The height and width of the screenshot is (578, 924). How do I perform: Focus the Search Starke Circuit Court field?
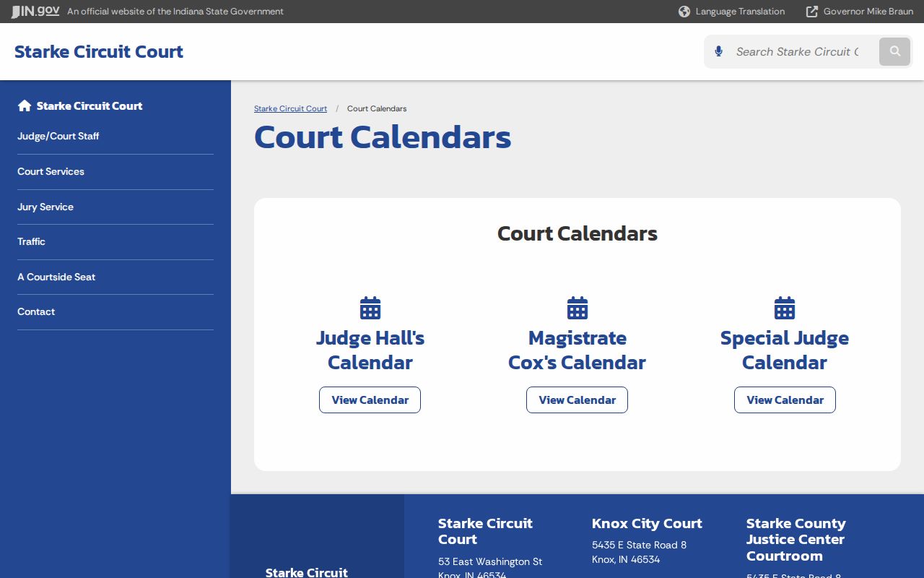click(x=798, y=51)
